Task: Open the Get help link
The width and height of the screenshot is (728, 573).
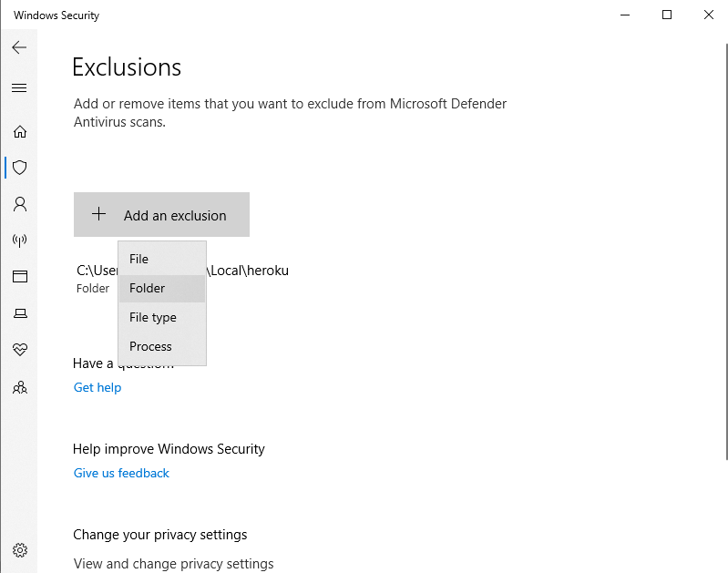Action: [x=97, y=388]
